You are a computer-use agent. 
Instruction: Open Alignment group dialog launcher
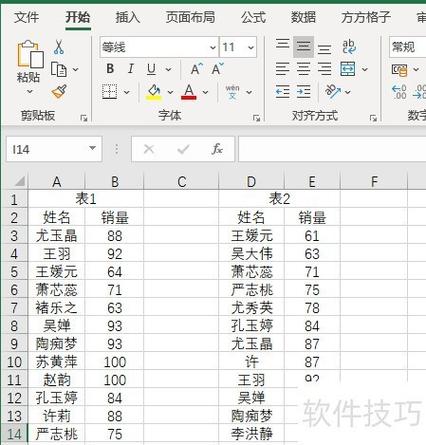click(x=373, y=118)
